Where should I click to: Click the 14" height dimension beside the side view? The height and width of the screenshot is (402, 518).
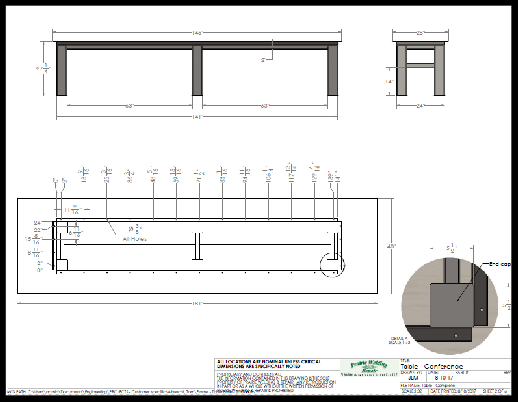[390, 81]
